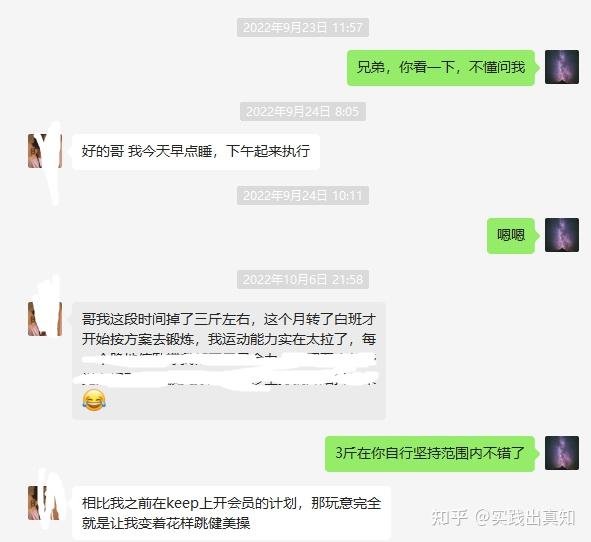Click the "2022年10月6日 21:58" timestamp

303,279
